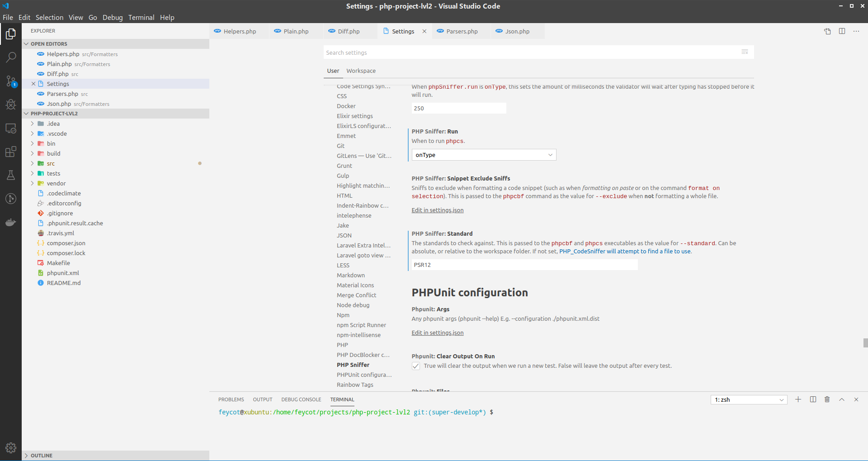Open the Remote Explorer icon
868x461 pixels.
[x=10, y=128]
